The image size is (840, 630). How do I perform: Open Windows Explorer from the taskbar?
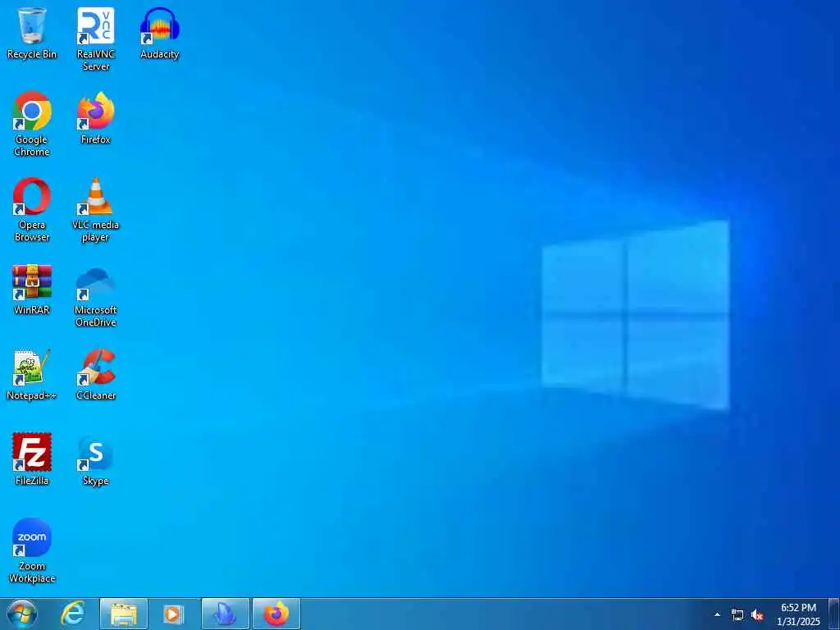click(x=124, y=614)
